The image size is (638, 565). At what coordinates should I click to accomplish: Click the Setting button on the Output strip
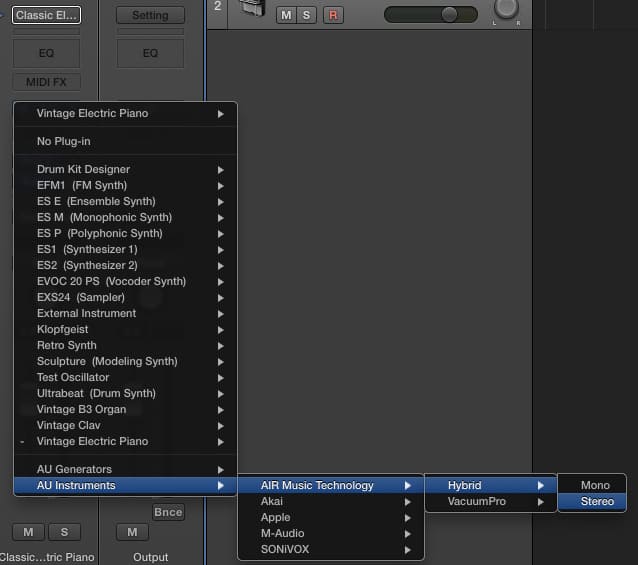click(150, 15)
